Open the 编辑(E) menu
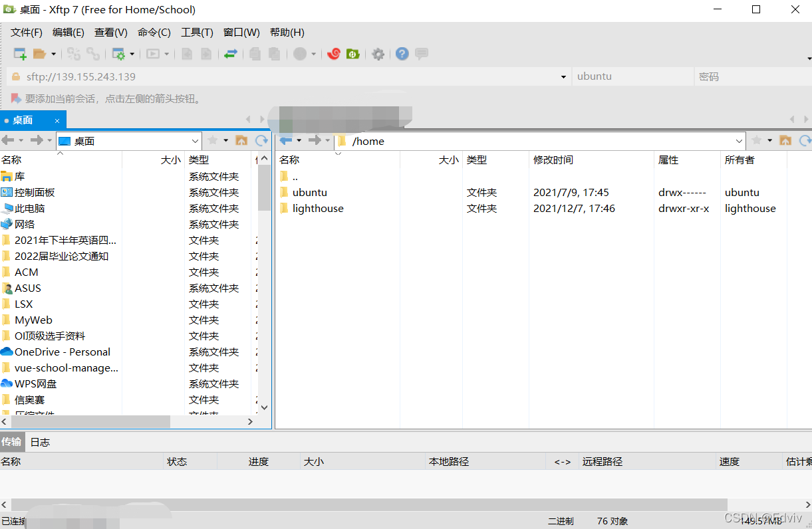Screen dimensions: 812x529 point(68,32)
